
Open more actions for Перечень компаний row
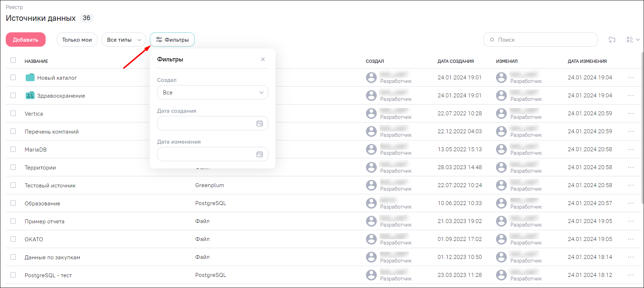(631, 131)
